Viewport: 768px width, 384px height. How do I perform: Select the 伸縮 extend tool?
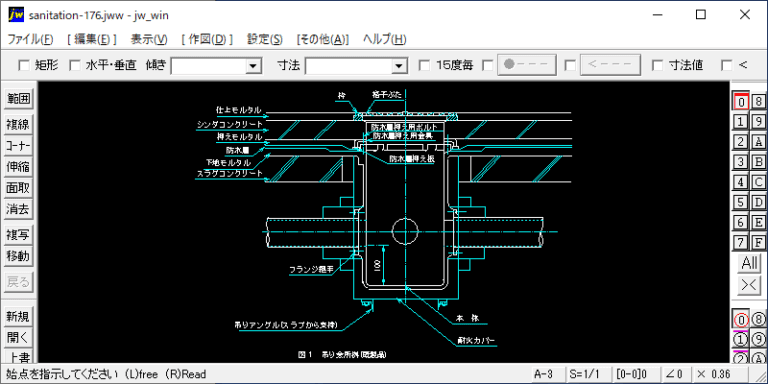tap(18, 167)
